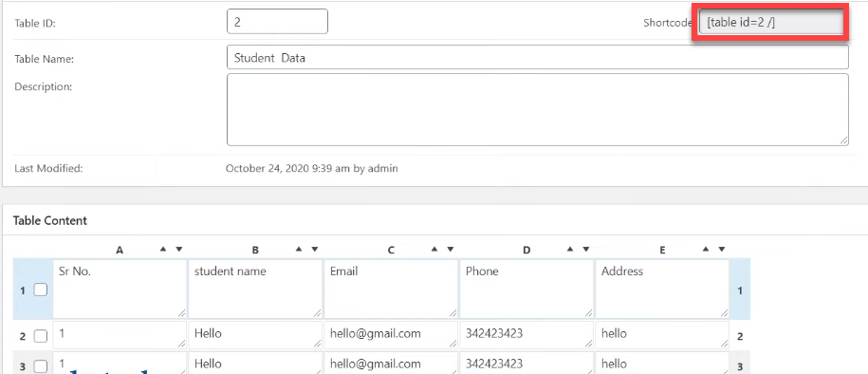Click row 2 phone 342423423 cell
The image size is (868, 374).
526,335
